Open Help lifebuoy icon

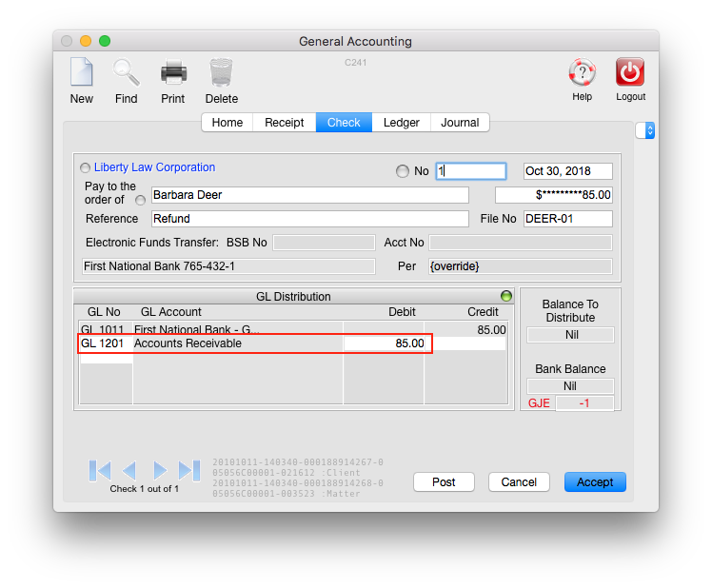(x=583, y=71)
